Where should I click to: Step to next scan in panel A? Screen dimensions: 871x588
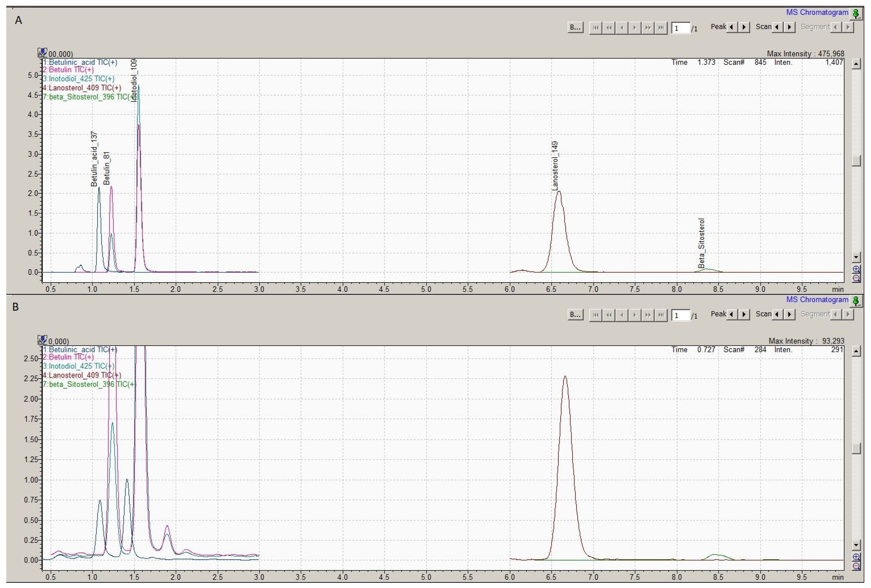790,27
